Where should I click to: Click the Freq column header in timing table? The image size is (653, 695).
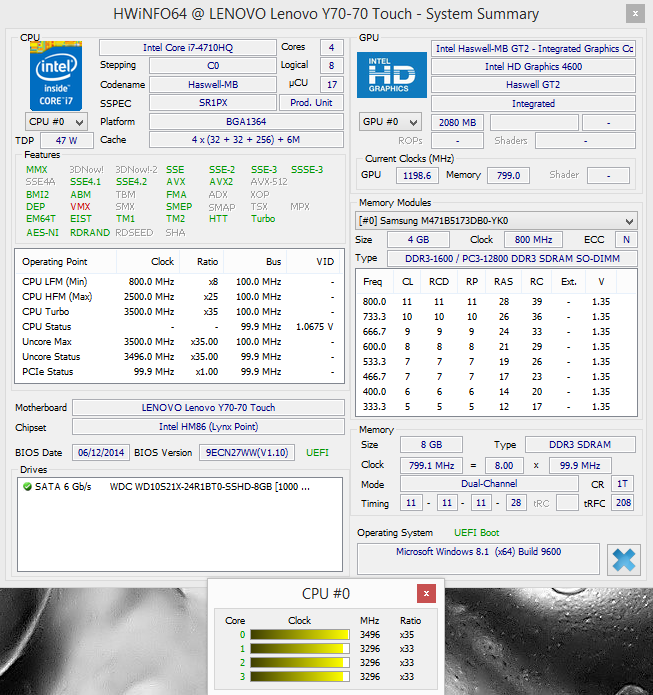click(373, 282)
